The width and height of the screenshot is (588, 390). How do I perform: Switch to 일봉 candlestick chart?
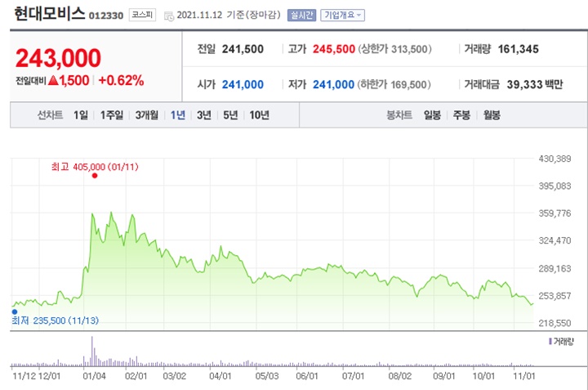click(432, 115)
